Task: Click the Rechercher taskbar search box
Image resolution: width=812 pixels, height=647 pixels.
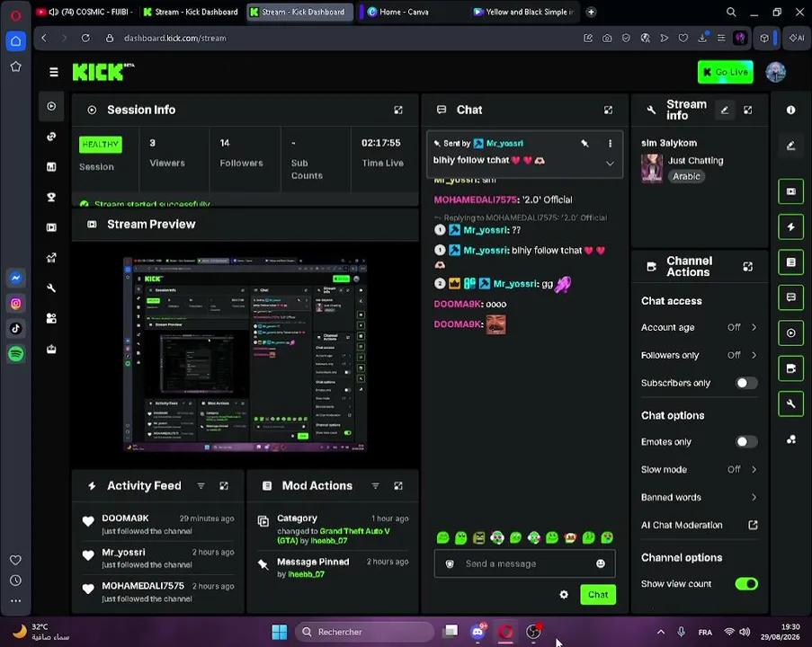Action: [364, 632]
